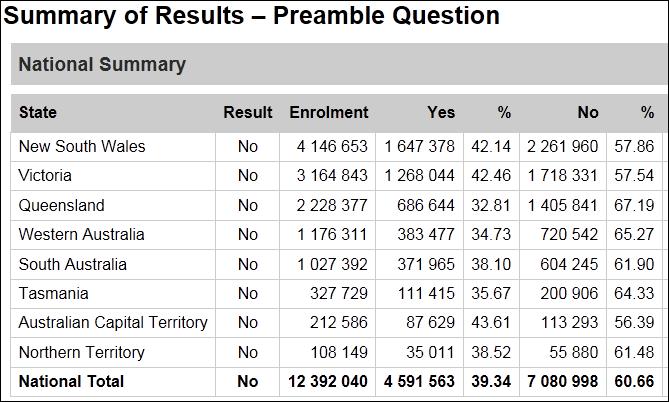The height and width of the screenshot is (402, 669).
Task: Click the Result column header
Action: (248, 113)
